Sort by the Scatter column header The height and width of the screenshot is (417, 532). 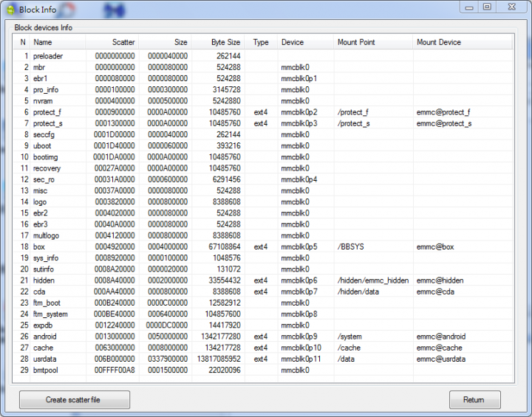pos(112,42)
